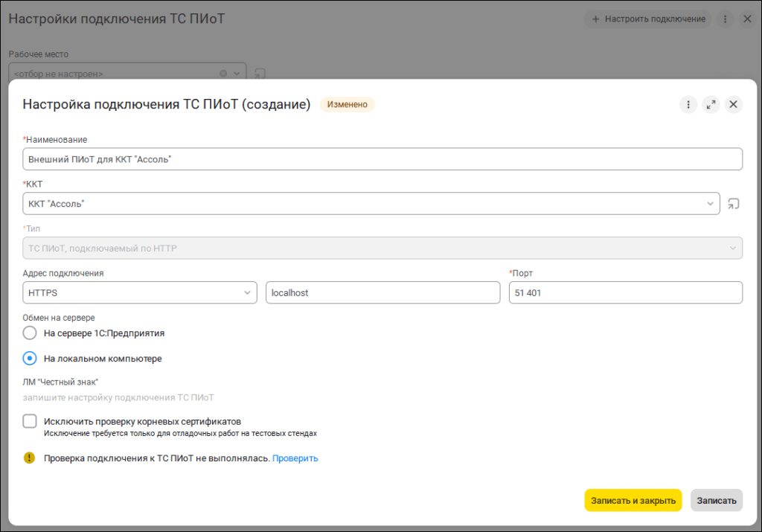This screenshot has height=532, width=762.
Task: Click into the Наименование text field
Action: tap(382, 159)
